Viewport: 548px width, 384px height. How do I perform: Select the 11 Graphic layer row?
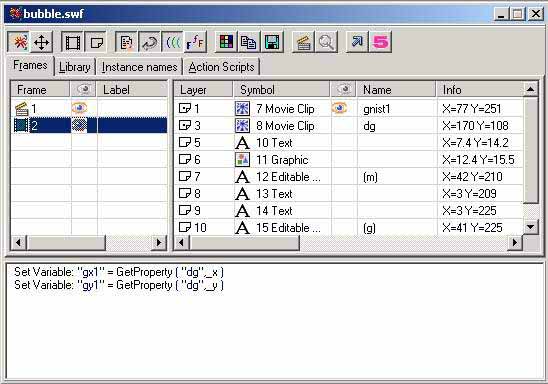[348, 160]
